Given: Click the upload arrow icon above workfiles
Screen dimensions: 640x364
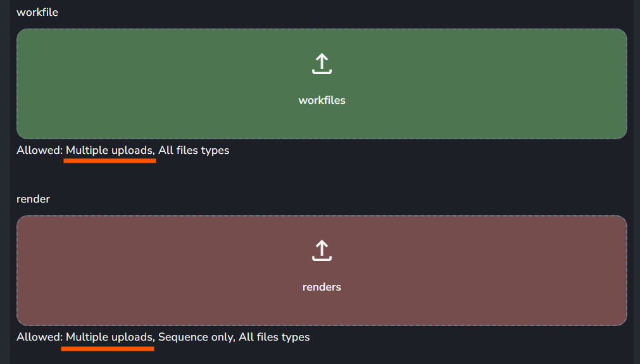Looking at the screenshot, I should [x=322, y=64].
